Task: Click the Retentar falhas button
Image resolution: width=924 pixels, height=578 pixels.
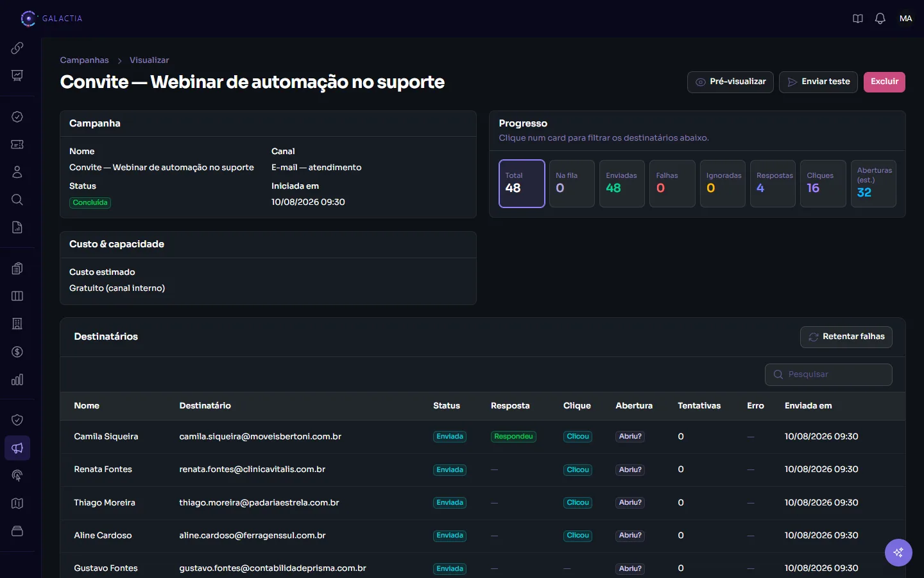Action: [x=846, y=337]
